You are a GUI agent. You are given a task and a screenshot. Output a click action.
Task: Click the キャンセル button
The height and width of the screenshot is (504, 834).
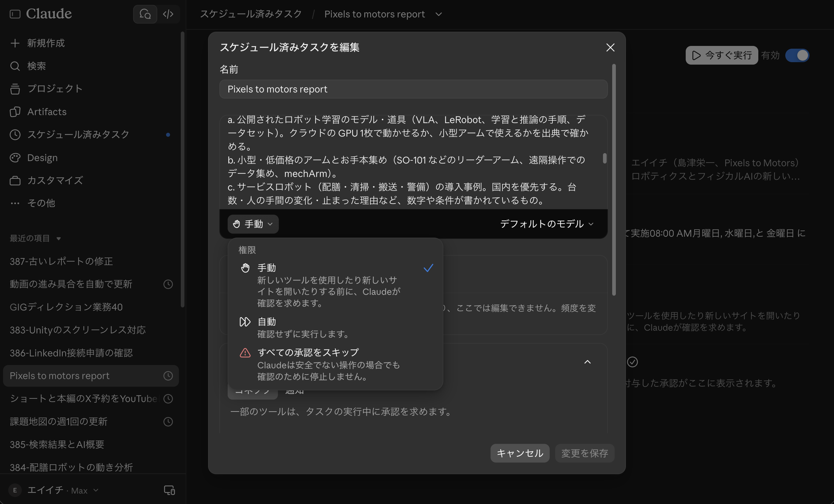(x=520, y=453)
